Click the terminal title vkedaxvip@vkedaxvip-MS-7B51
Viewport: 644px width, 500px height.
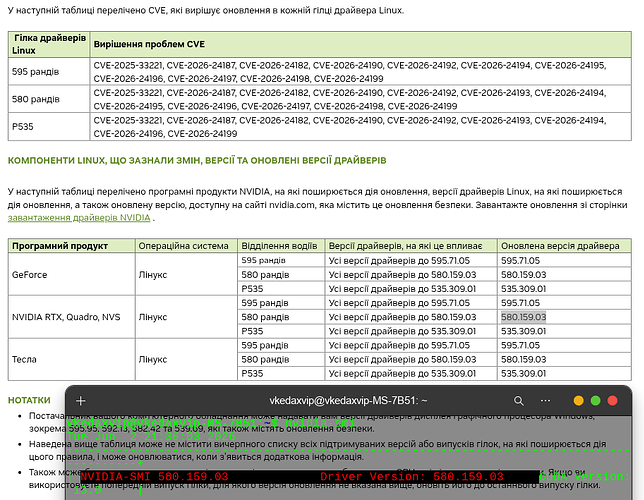click(x=348, y=401)
